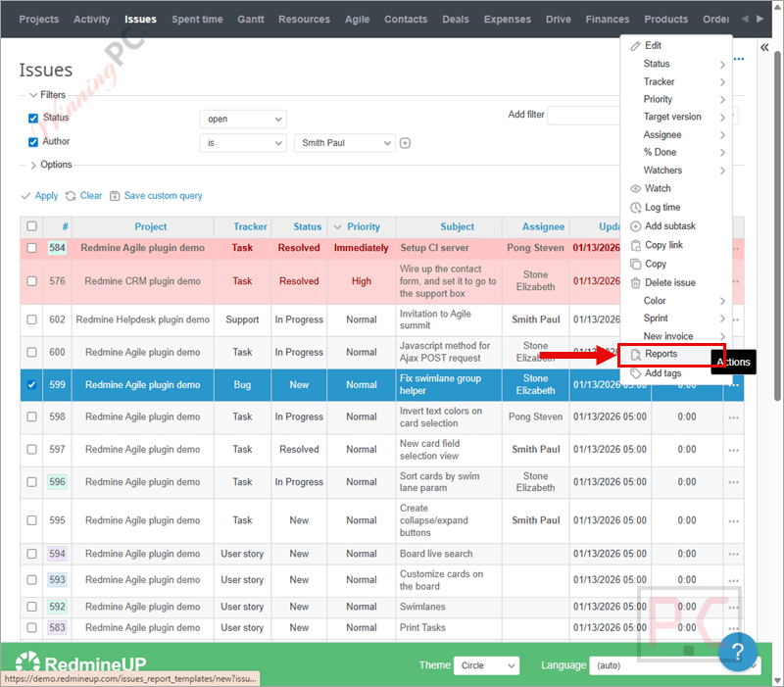Click the RedmineUP logo in footer

click(81, 664)
